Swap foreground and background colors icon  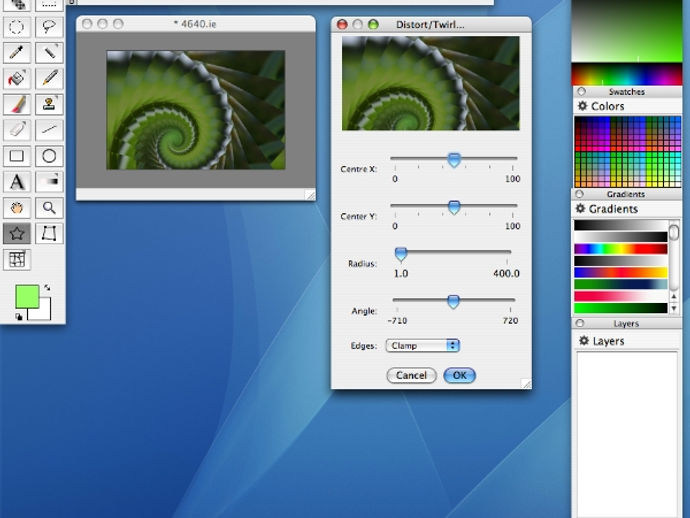click(x=47, y=287)
